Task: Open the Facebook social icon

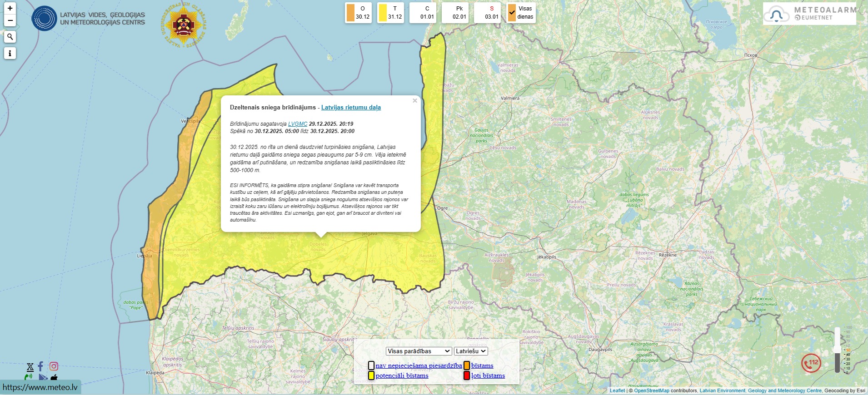Action: [x=41, y=366]
